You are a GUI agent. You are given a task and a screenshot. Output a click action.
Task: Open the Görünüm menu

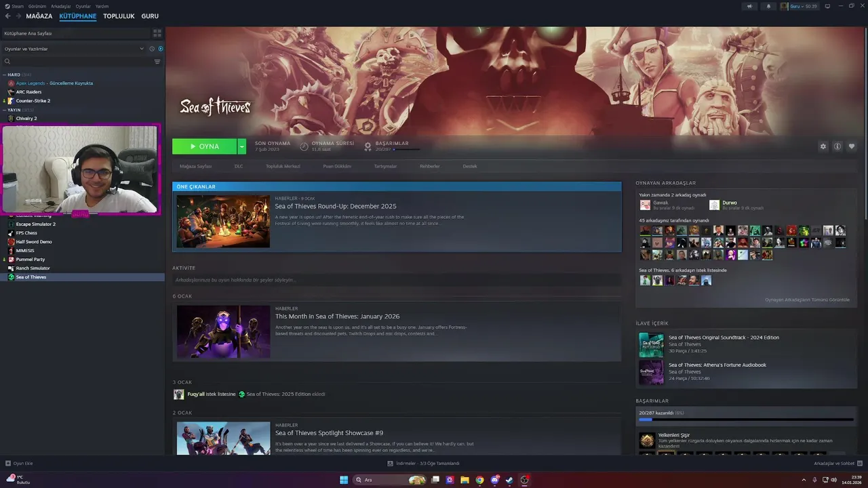click(x=37, y=6)
